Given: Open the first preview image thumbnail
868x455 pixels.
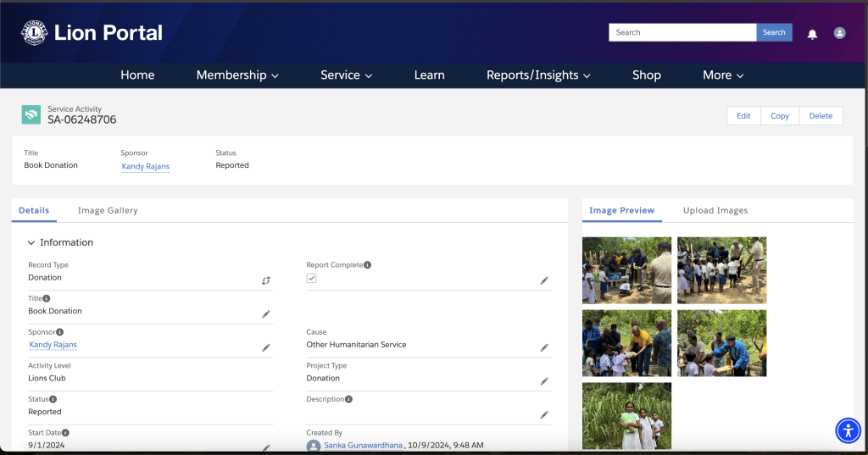Looking at the screenshot, I should 626,270.
